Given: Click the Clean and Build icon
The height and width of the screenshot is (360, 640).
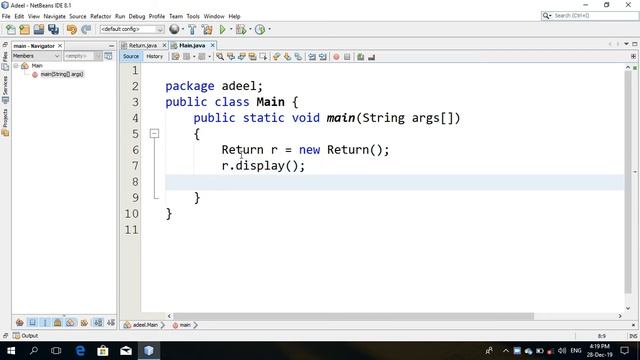Looking at the screenshot, I should point(207,29).
